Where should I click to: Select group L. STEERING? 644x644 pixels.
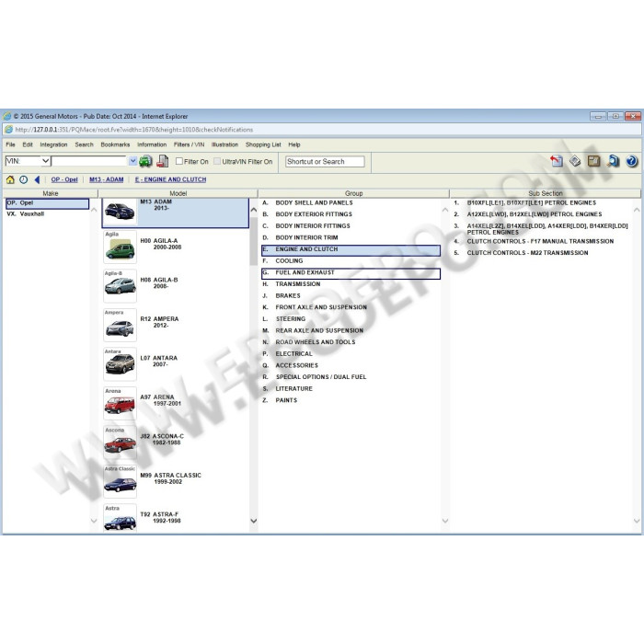point(283,318)
